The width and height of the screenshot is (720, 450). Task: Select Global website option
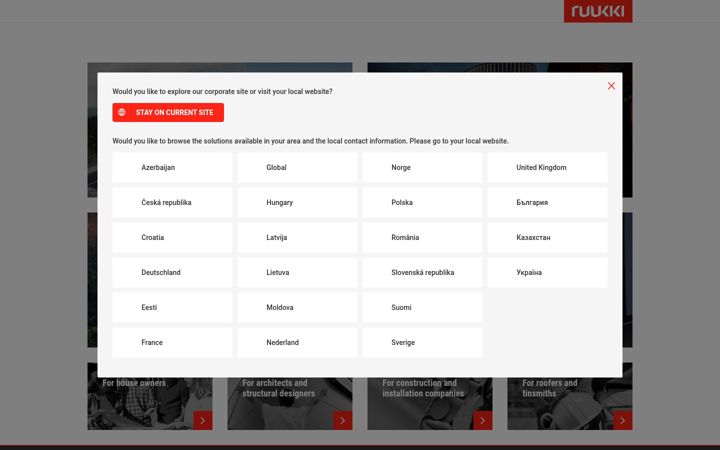point(297,168)
